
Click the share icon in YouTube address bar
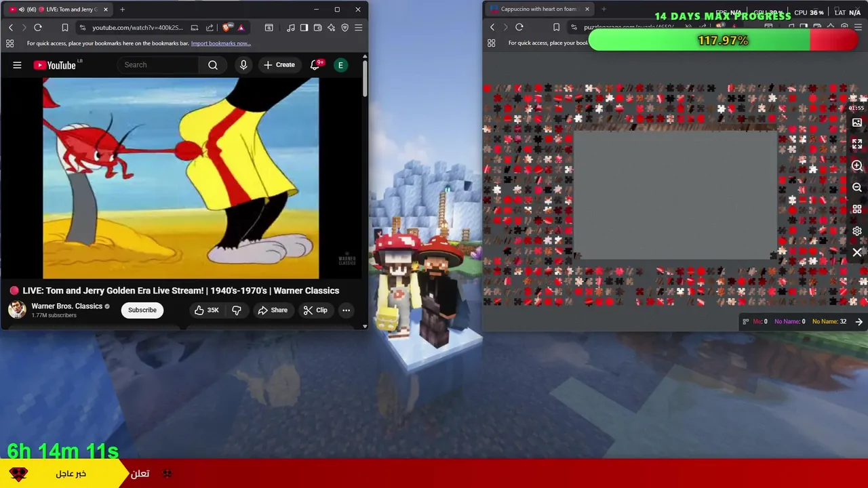click(210, 28)
